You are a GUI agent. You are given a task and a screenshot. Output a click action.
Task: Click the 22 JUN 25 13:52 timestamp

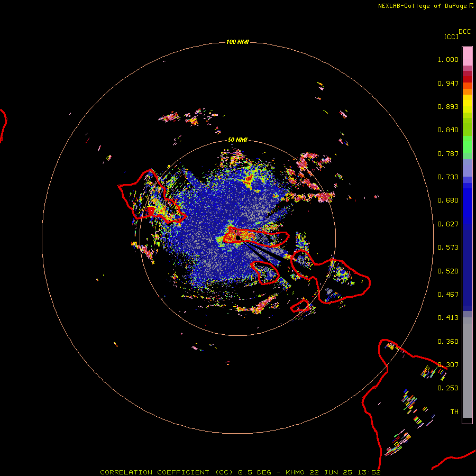click(345, 472)
